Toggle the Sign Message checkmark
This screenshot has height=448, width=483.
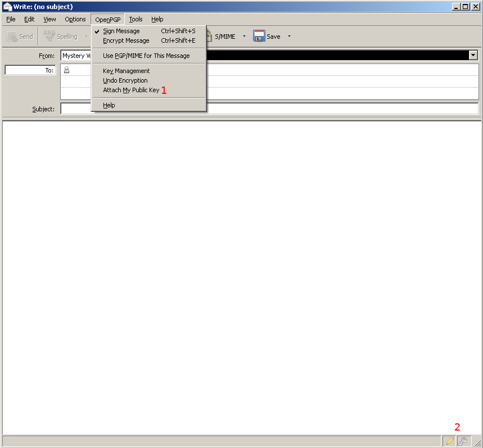coord(121,31)
